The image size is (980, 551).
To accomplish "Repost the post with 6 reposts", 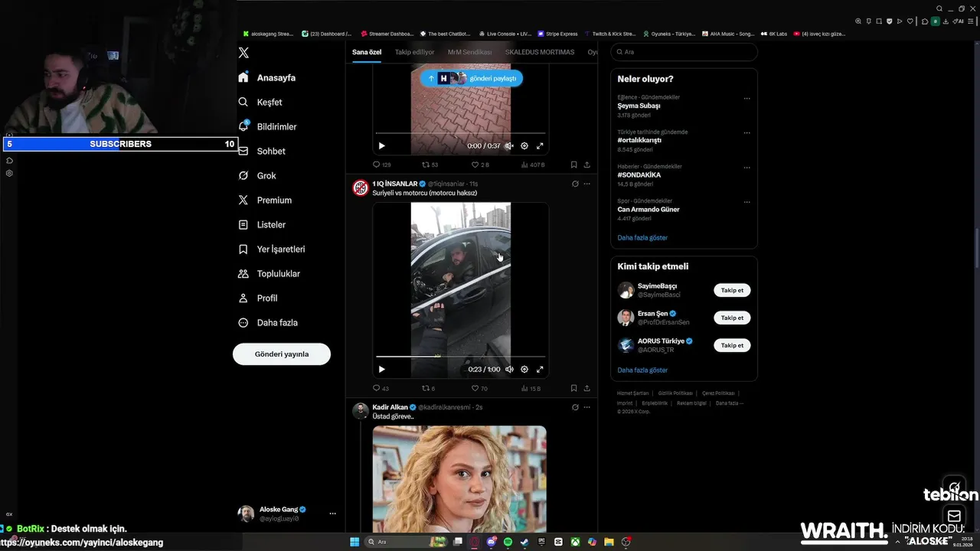I will 429,388.
